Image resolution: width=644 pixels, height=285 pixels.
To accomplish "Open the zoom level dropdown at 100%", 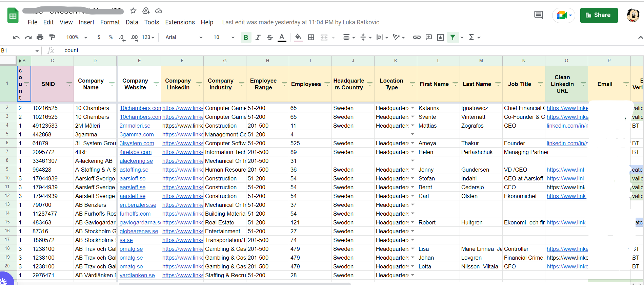I will 77,37.
